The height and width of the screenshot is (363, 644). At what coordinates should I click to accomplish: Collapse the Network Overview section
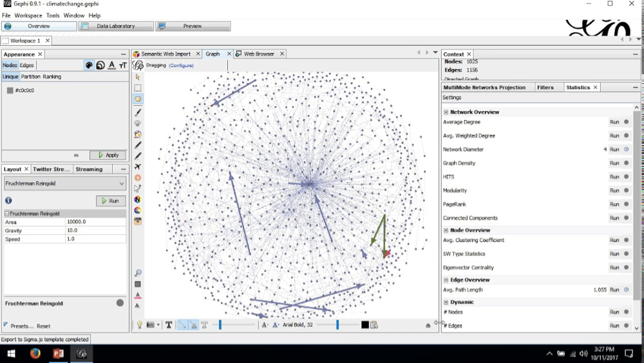point(446,112)
